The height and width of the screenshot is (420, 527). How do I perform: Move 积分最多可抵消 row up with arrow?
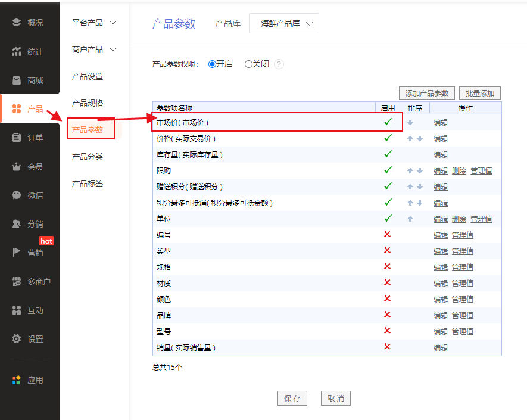[410, 203]
